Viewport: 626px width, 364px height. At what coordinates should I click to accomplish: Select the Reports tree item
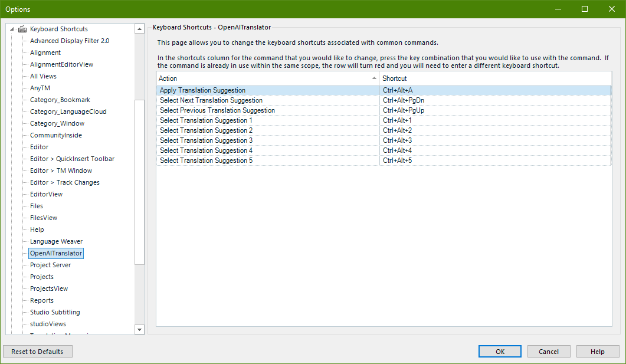[x=41, y=300]
